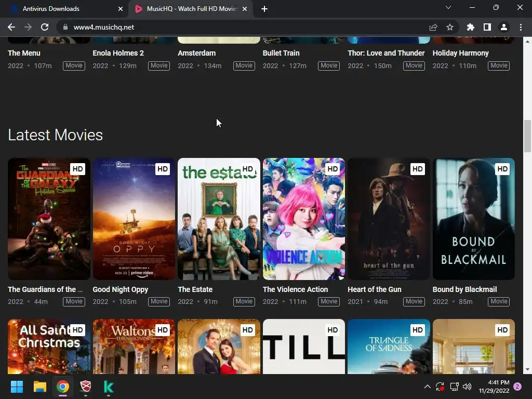Close the Antivirus Downloads tab
532x399 pixels.
(x=121, y=9)
